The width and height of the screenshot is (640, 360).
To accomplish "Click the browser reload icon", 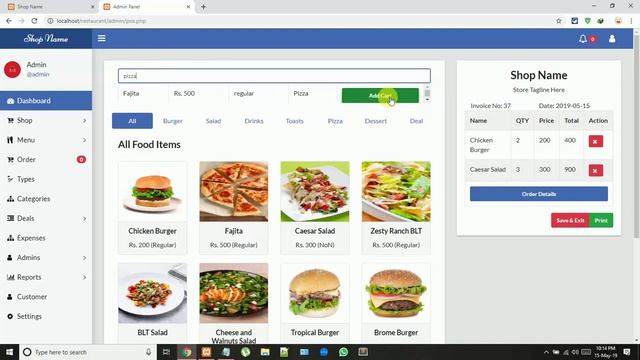I will pos(34,21).
